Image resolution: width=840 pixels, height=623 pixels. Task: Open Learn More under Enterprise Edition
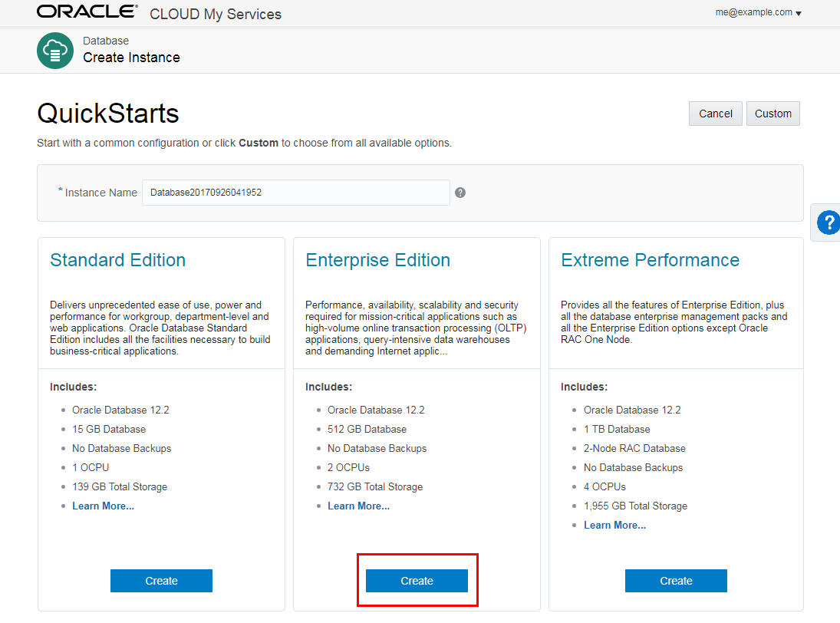(x=358, y=506)
